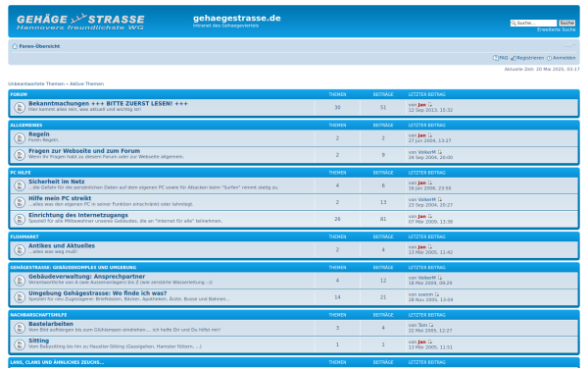Screen dimensions: 588x368
Task: Click the Umgebung Gehägestrasse forum icon
Action: click(x=20, y=297)
